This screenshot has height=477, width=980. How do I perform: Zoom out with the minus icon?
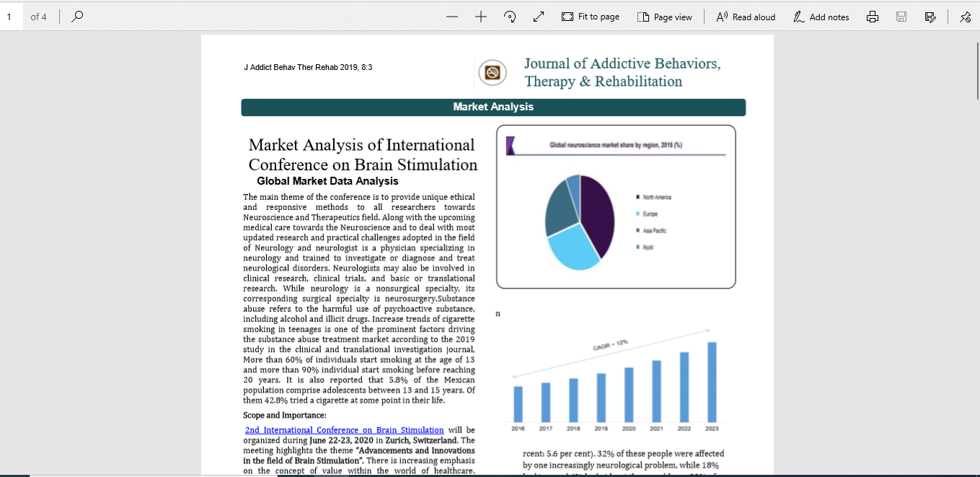(x=452, y=17)
